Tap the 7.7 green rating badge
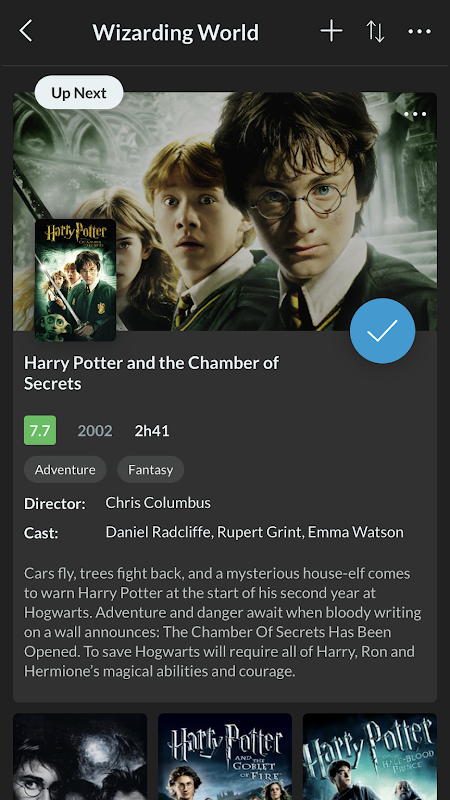This screenshot has height=800, width=450. pyautogui.click(x=40, y=431)
